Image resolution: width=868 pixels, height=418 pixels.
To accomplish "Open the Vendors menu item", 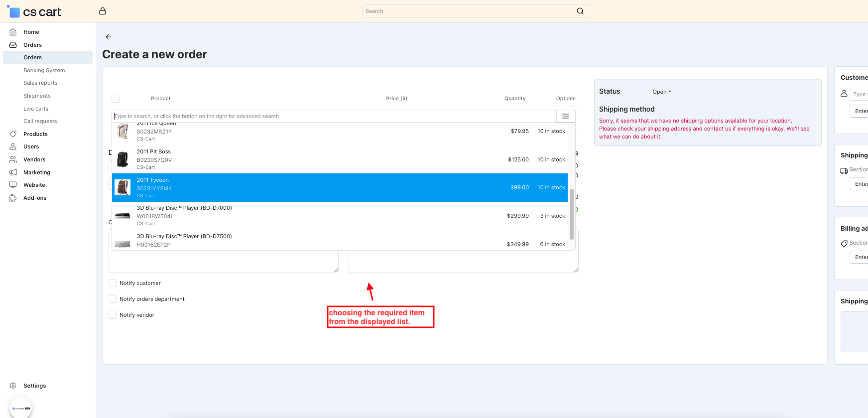I will pyautogui.click(x=34, y=159).
